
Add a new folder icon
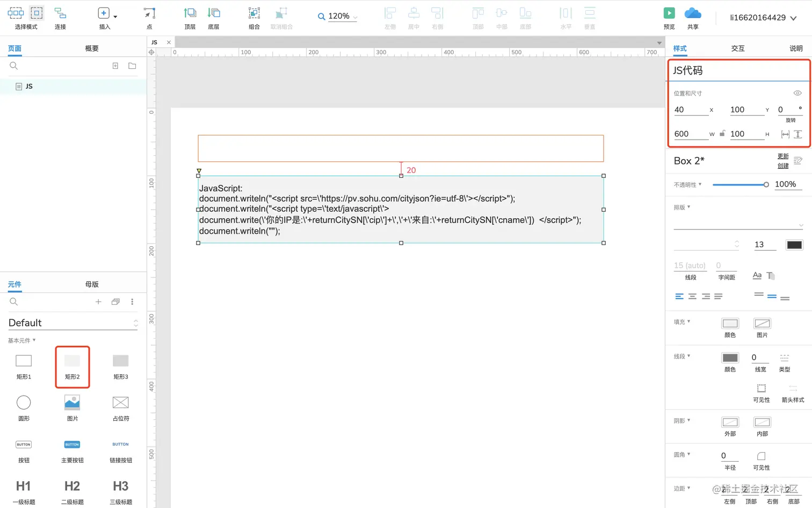132,66
